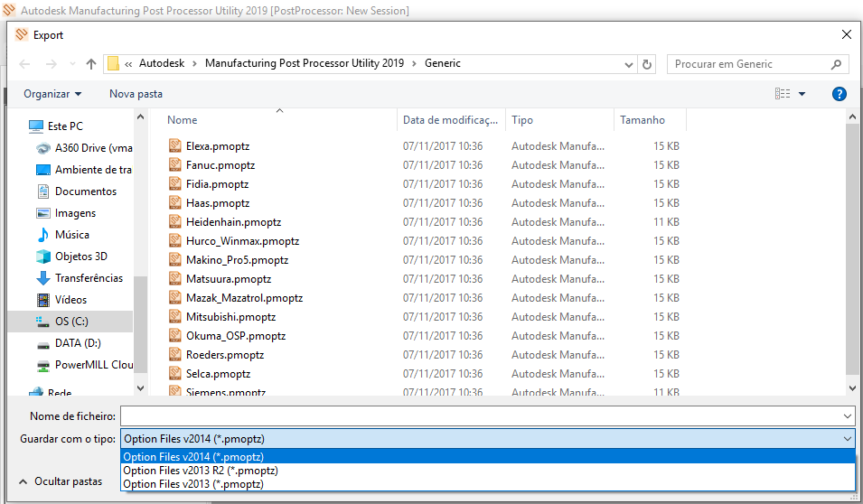This screenshot has width=863, height=504.
Task: Open A360 Drive in sidebar
Action: pos(84,148)
